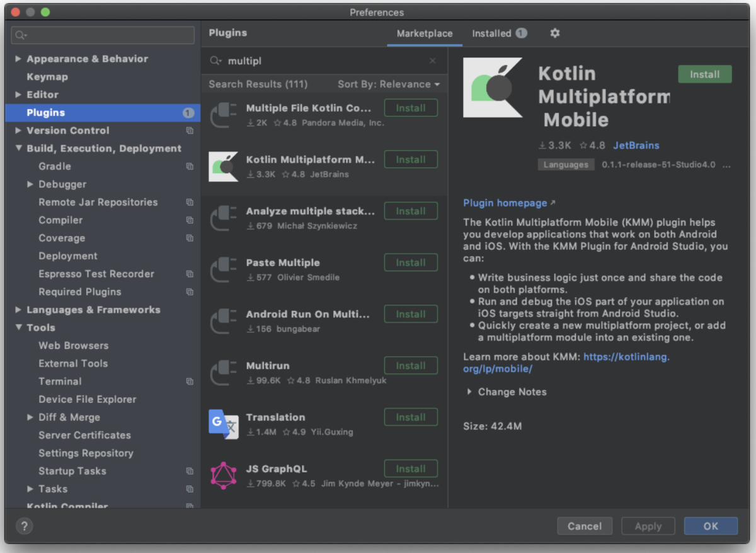Expand the Version Control node
The image size is (756, 553).
(x=18, y=131)
